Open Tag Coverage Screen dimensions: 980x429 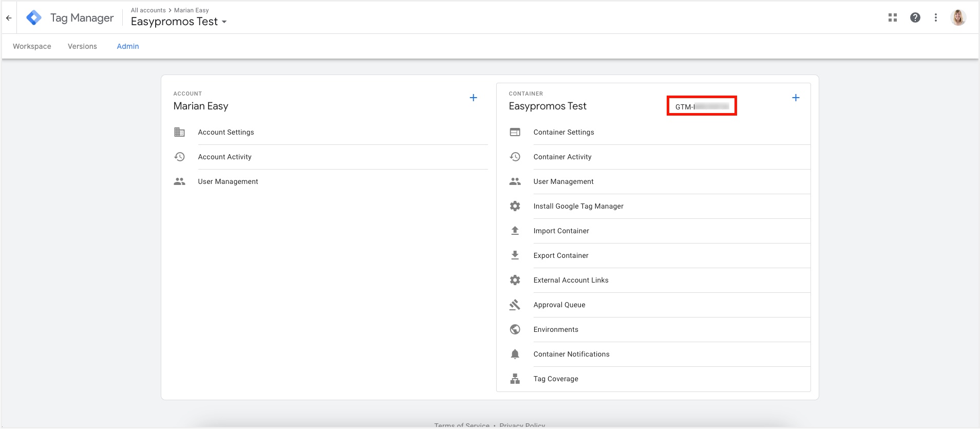[x=556, y=379]
